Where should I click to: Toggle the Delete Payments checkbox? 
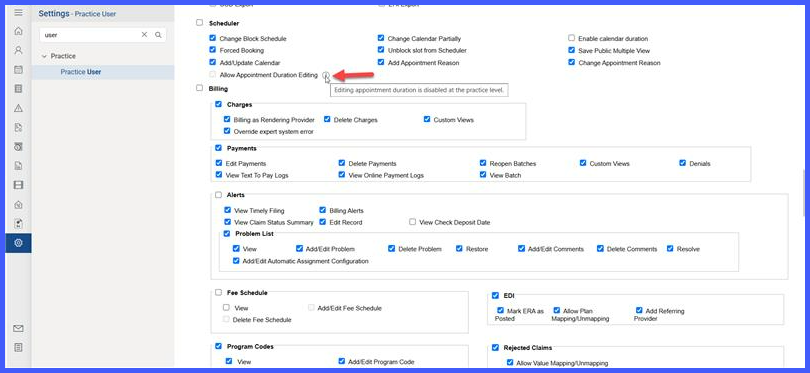click(x=341, y=163)
